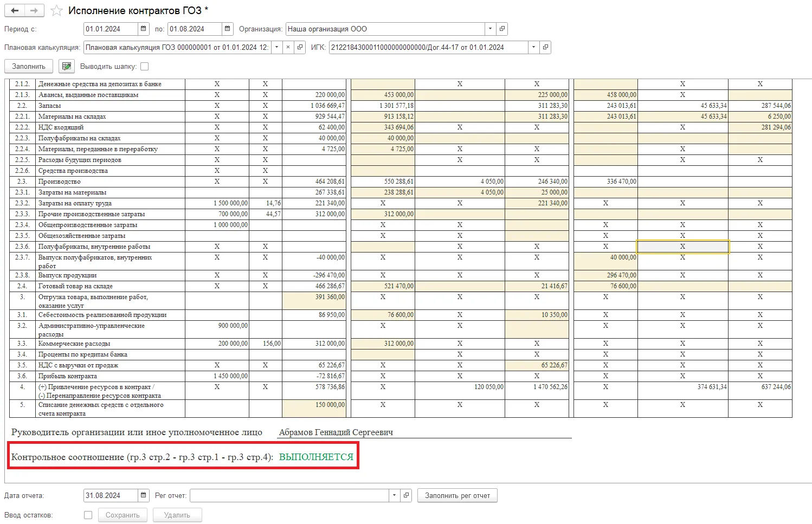Select the Запасы row label
Viewport: 812px width, 524px height.
coord(49,106)
